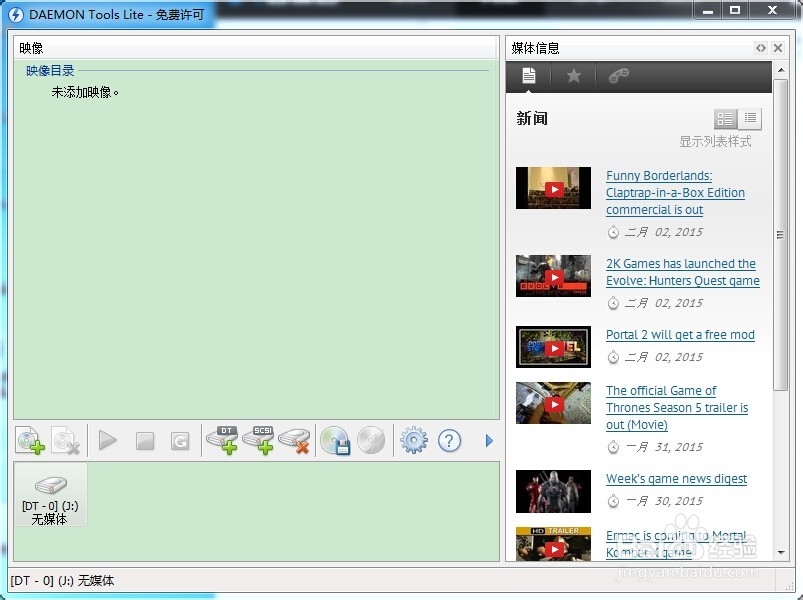Image resolution: width=803 pixels, height=600 pixels.
Task: Click the 显示列表样式 label
Action: click(x=715, y=141)
